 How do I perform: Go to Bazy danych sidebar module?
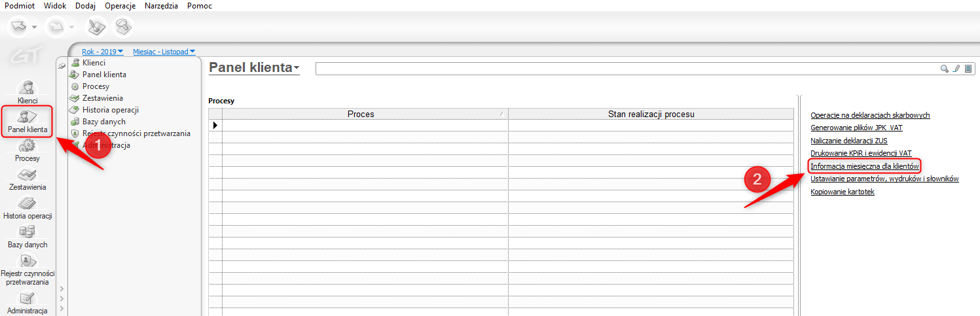point(27,234)
